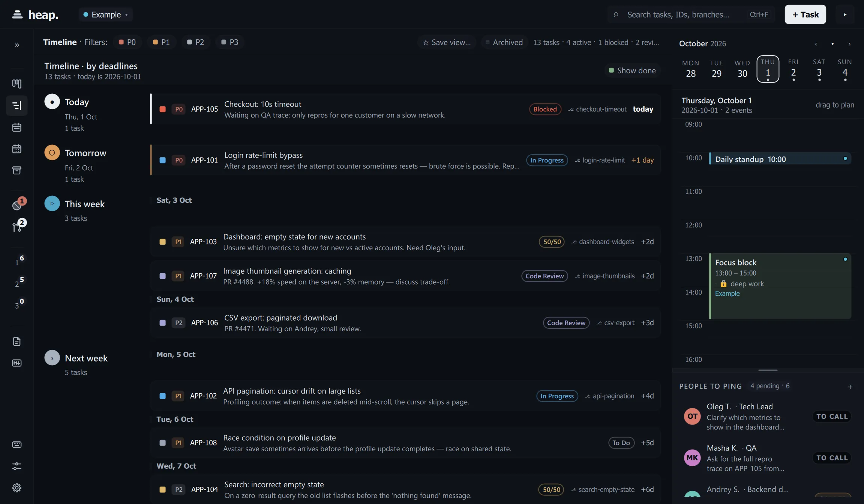Open the day agenda calendar icon

pos(17,127)
